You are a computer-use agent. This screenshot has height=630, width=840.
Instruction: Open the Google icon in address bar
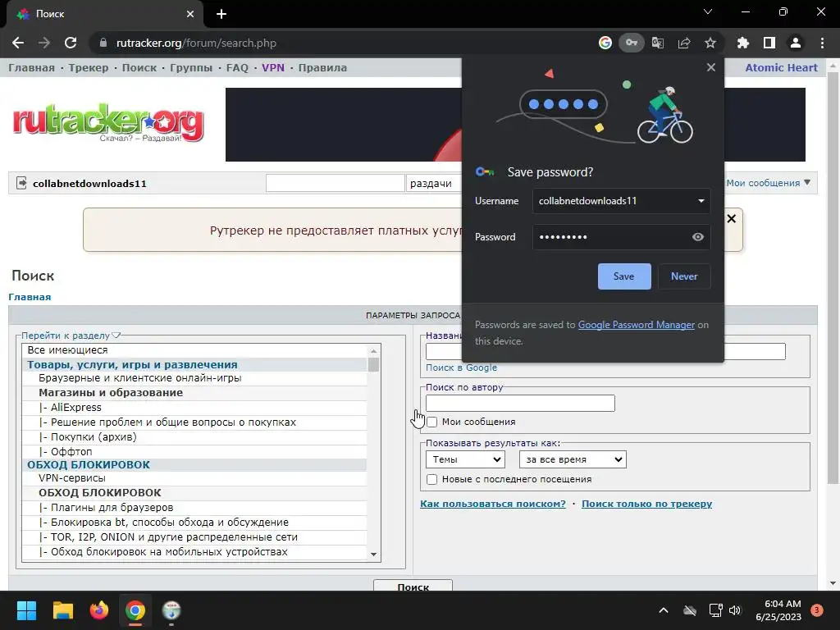605,43
